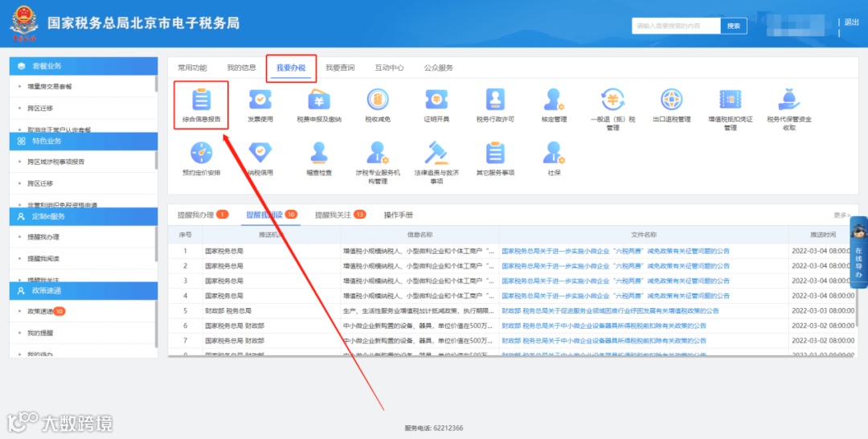Open sidebar 提醒我办理 item

click(x=43, y=237)
